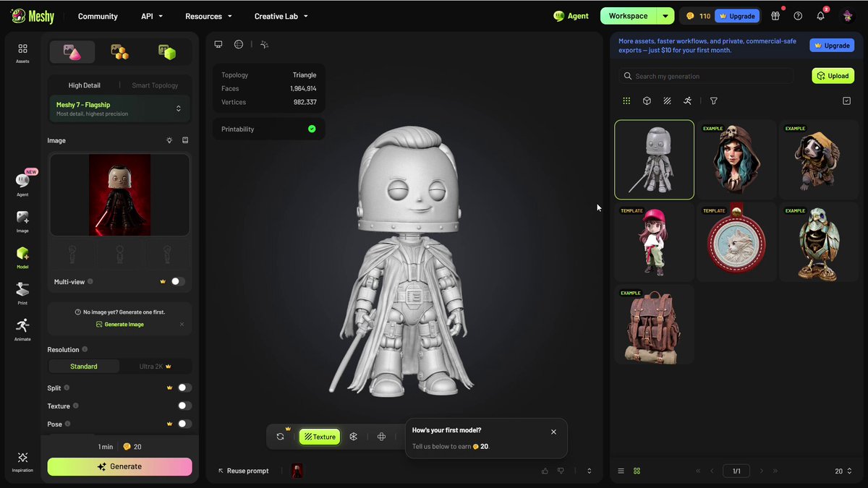868x488 pixels.
Task: Select the all-assets grid filter
Action: pos(626,101)
